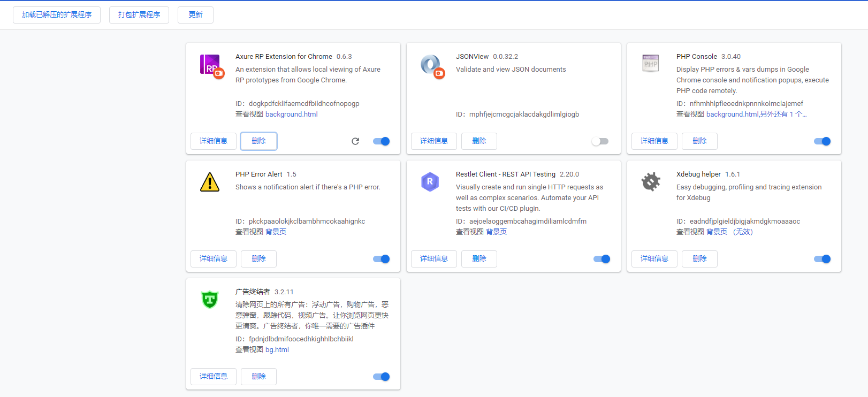The height and width of the screenshot is (397, 868).
Task: Click the PHP Console extension ID text
Action: click(740, 104)
